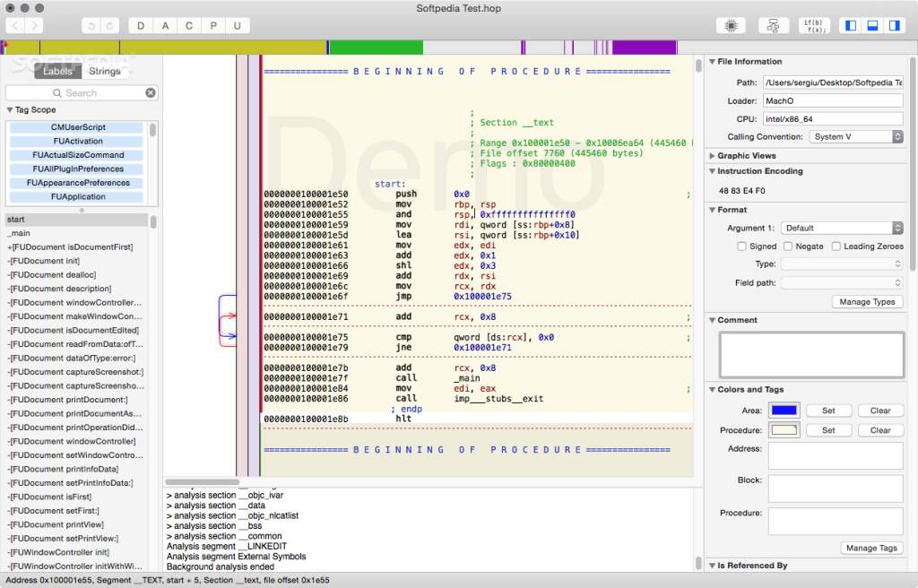The height and width of the screenshot is (588, 918).
Task: Open the Argument 1 Default dropdown
Action: tap(842, 228)
